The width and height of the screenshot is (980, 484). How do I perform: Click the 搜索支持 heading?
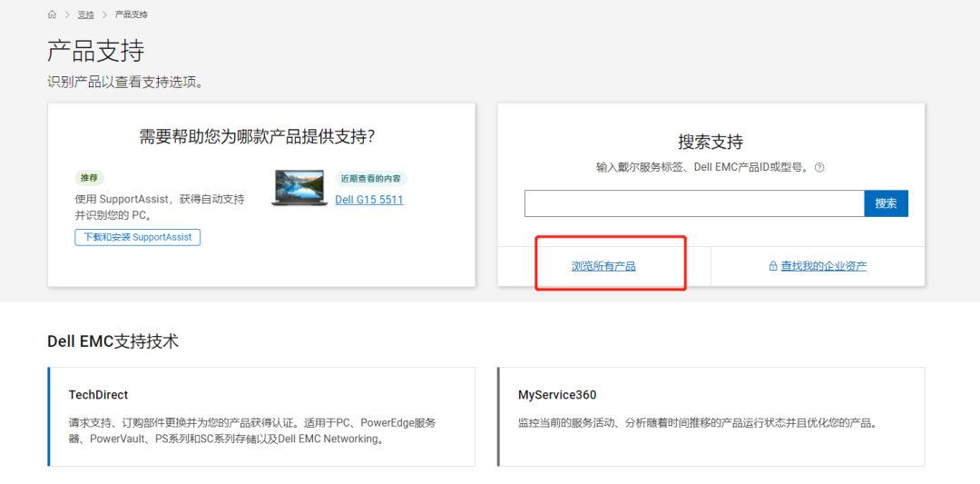(710, 142)
